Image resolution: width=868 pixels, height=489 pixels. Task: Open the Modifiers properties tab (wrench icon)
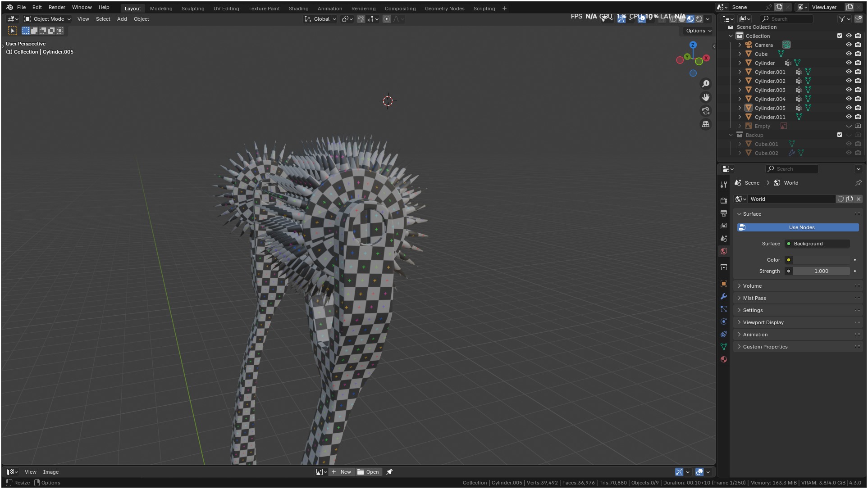click(724, 296)
